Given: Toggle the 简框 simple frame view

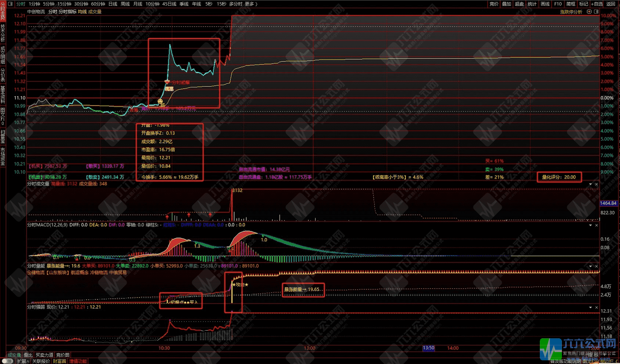Looking at the screenshot, I should 571,4.
